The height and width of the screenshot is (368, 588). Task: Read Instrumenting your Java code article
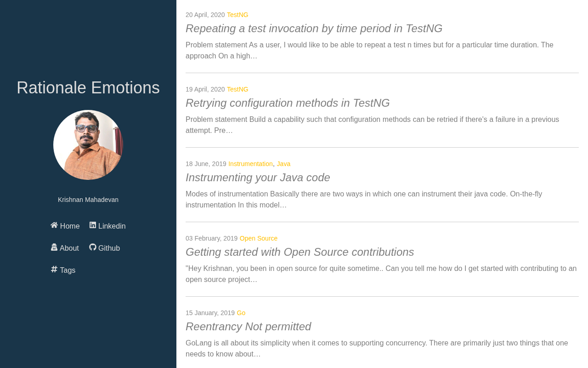(x=258, y=178)
